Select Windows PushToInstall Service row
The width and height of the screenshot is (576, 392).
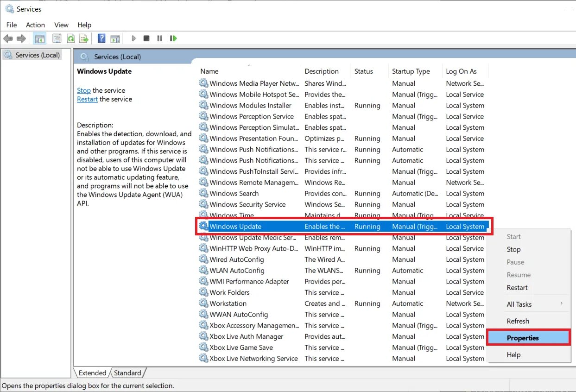coord(343,171)
